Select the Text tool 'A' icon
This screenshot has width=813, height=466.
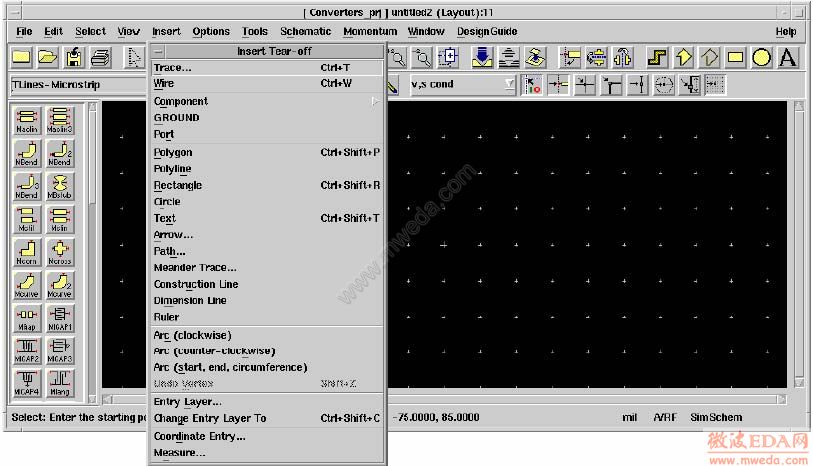[x=788, y=58]
